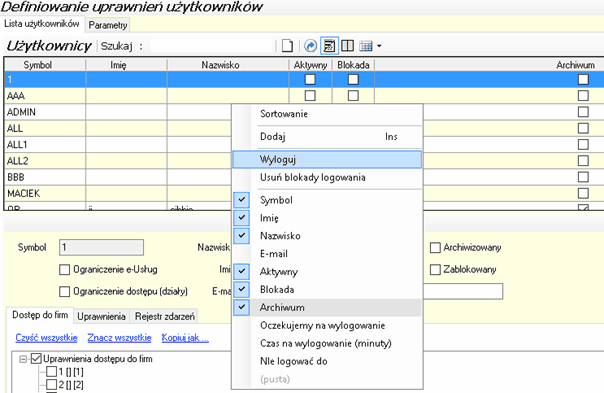Viewport: 604px width, 393px height.
Task: Toggle Aktywny checkbox for user 1
Action: click(310, 79)
